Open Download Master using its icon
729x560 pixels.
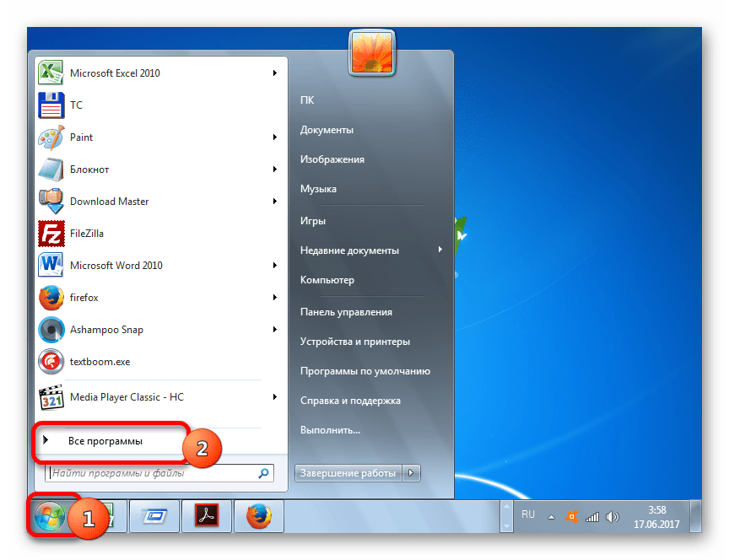click(x=51, y=202)
